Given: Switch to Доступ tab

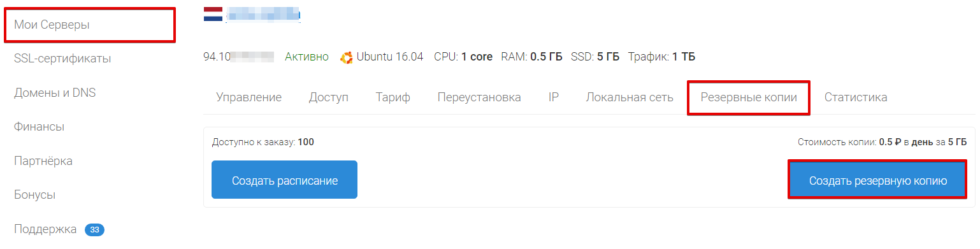Looking at the screenshot, I should click(x=329, y=97).
